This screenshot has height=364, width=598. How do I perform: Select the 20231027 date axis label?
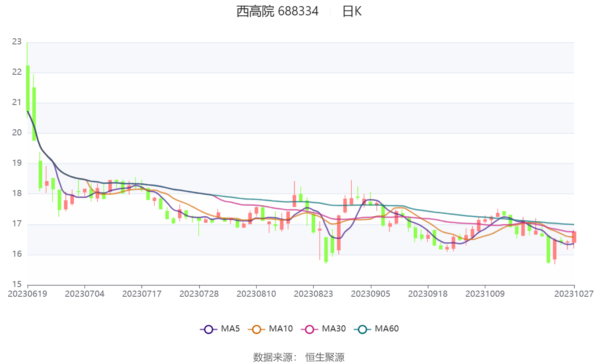574,294
